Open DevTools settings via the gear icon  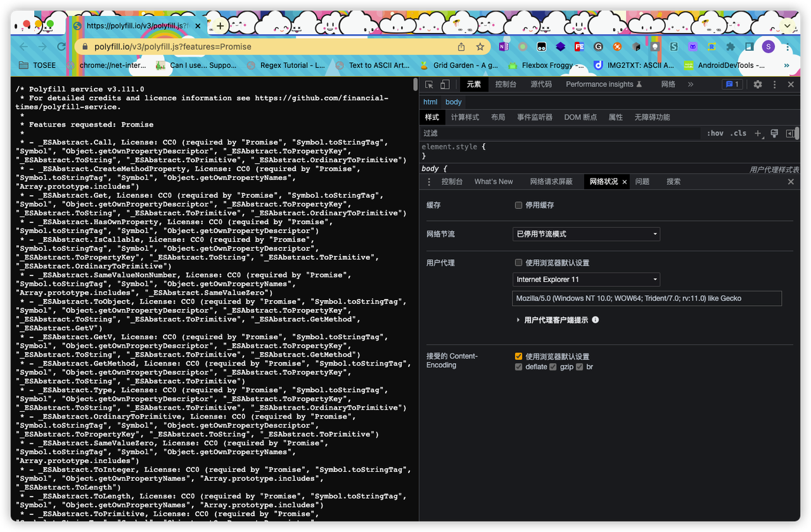click(x=758, y=84)
